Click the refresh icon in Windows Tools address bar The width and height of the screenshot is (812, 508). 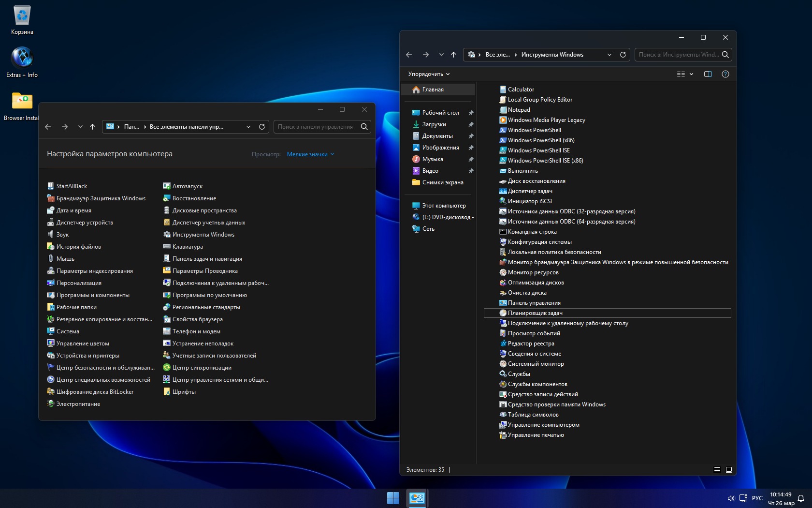pos(623,55)
